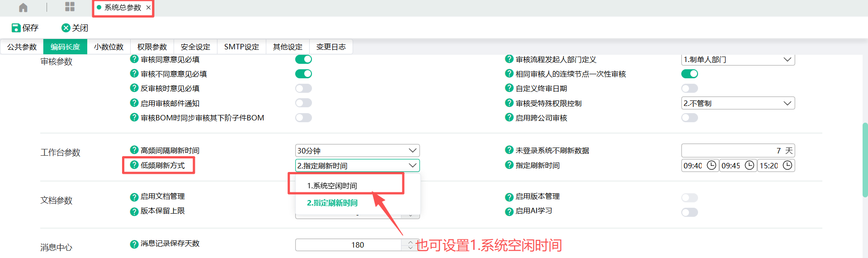Viewport: 868px width, 258px height.
Task: Toggle 审核不同意意见必填 switch off
Action: click(303, 74)
